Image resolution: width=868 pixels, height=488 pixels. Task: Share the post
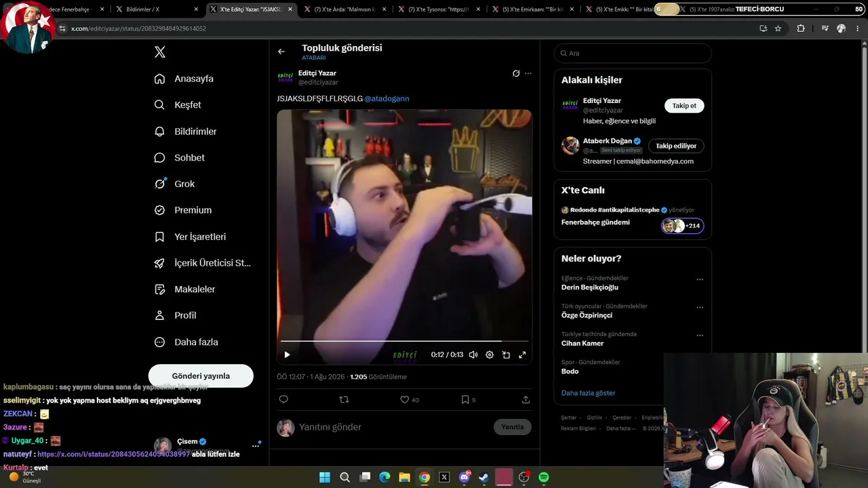coord(526,400)
